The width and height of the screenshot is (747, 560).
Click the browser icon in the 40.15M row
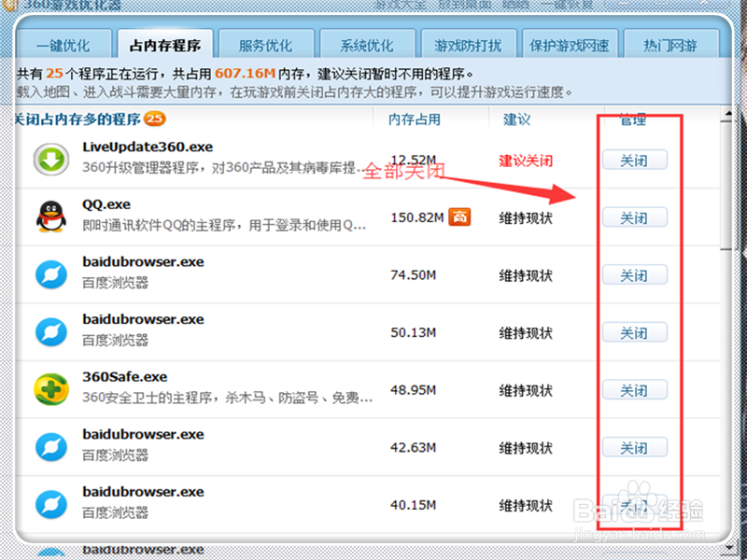[51, 504]
